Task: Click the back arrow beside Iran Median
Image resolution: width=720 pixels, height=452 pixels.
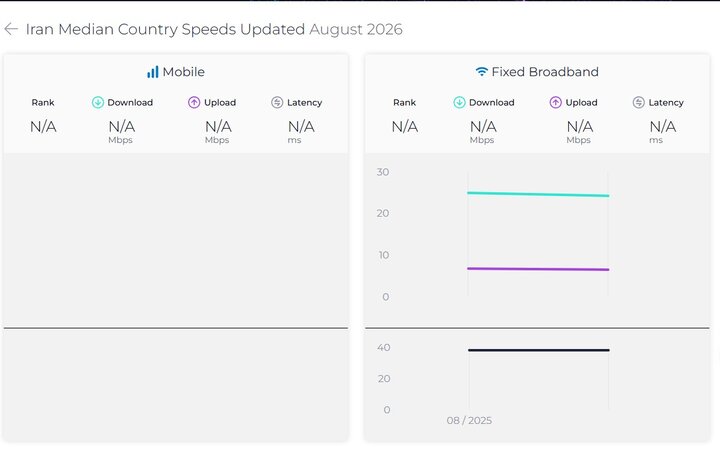Action: pyautogui.click(x=11, y=29)
